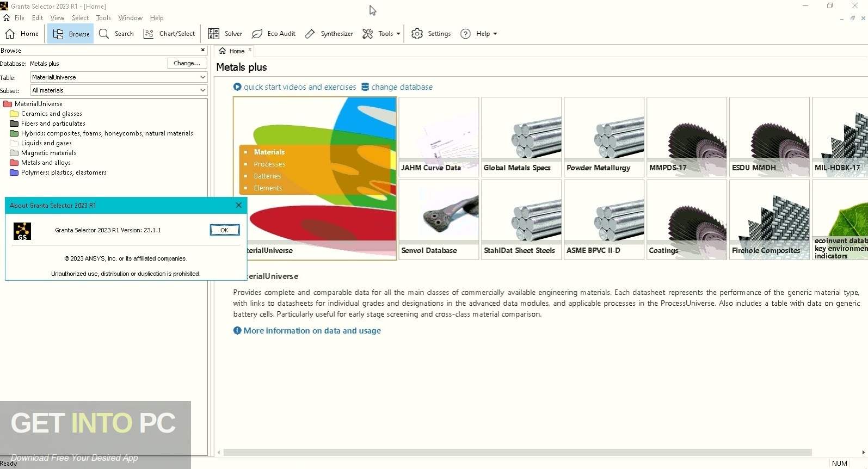
Task: Open the Senvol Database tile
Action: tap(439, 220)
